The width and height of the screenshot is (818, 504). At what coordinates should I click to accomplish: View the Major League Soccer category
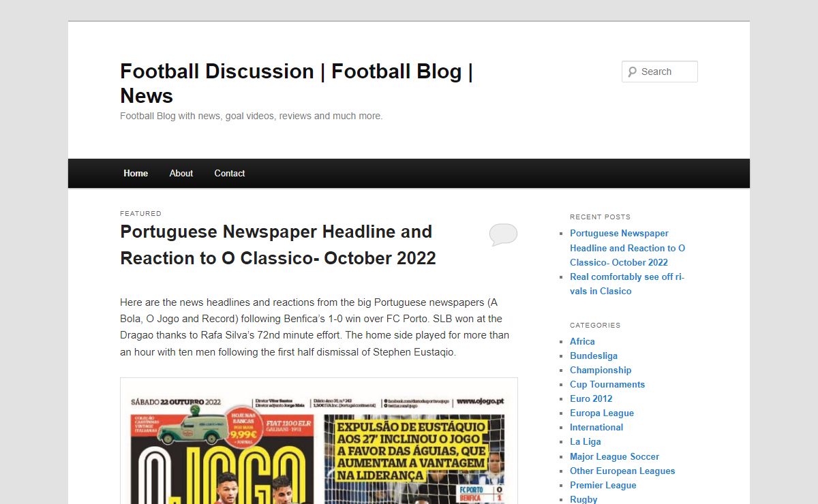pyautogui.click(x=614, y=456)
